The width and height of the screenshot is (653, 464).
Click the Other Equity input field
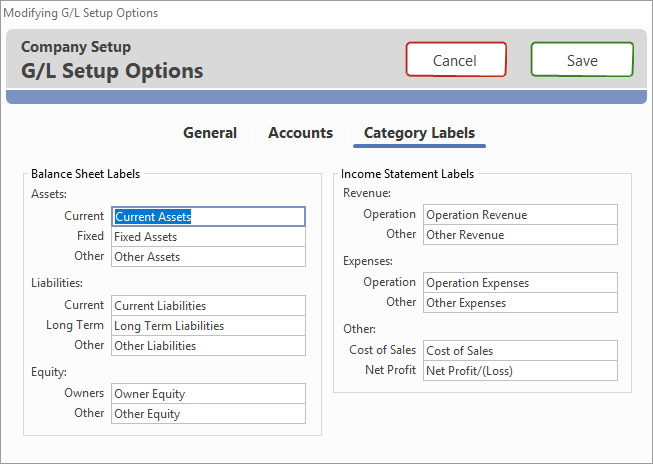click(x=208, y=414)
